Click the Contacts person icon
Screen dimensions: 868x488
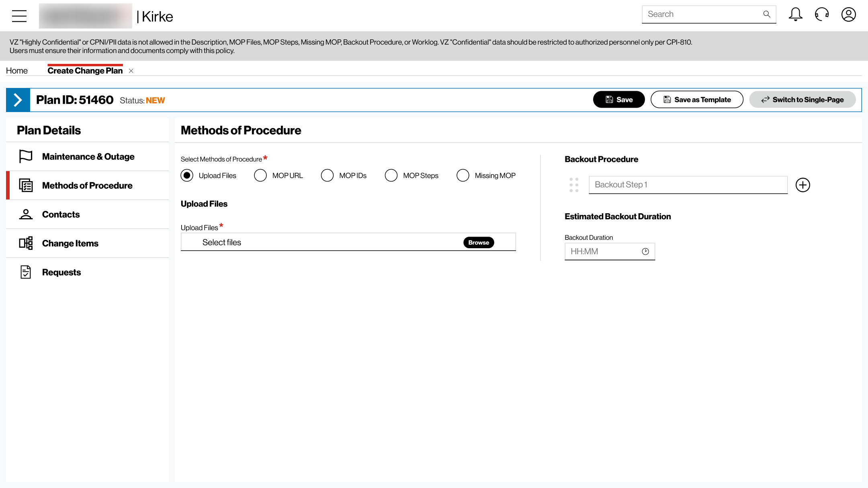[x=26, y=214]
